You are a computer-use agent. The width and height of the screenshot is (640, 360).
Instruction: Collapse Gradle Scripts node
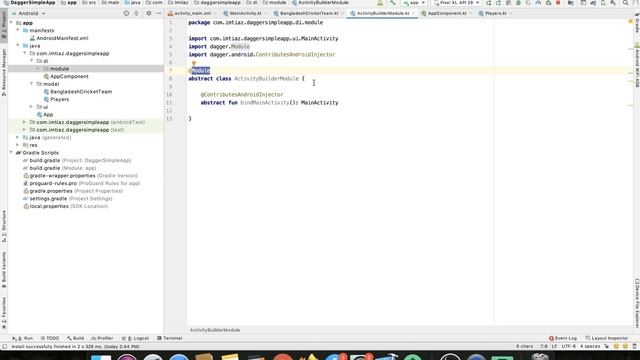(x=11, y=153)
